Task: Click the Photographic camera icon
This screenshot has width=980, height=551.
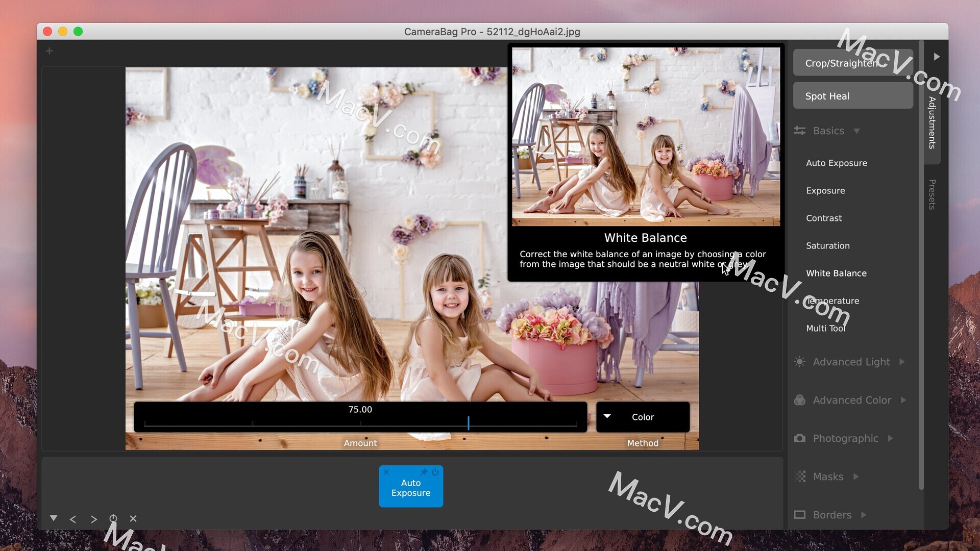Action: pos(800,438)
